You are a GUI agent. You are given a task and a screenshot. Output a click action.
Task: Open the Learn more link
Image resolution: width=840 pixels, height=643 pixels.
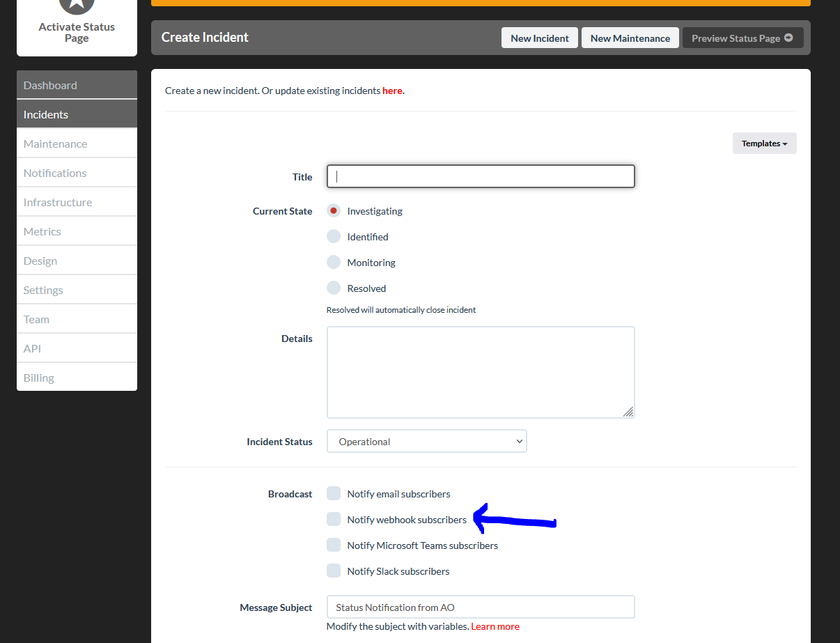point(495,626)
